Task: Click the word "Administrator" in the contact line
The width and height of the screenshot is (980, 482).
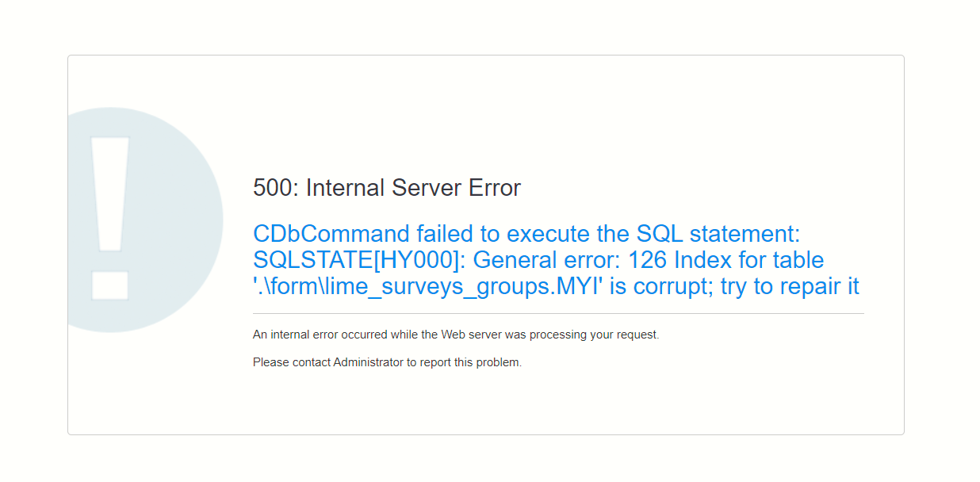Action: pyautogui.click(x=369, y=362)
